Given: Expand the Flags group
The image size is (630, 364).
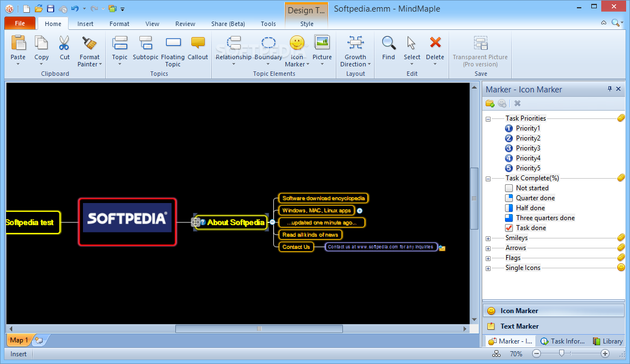Looking at the screenshot, I should pos(488,259).
